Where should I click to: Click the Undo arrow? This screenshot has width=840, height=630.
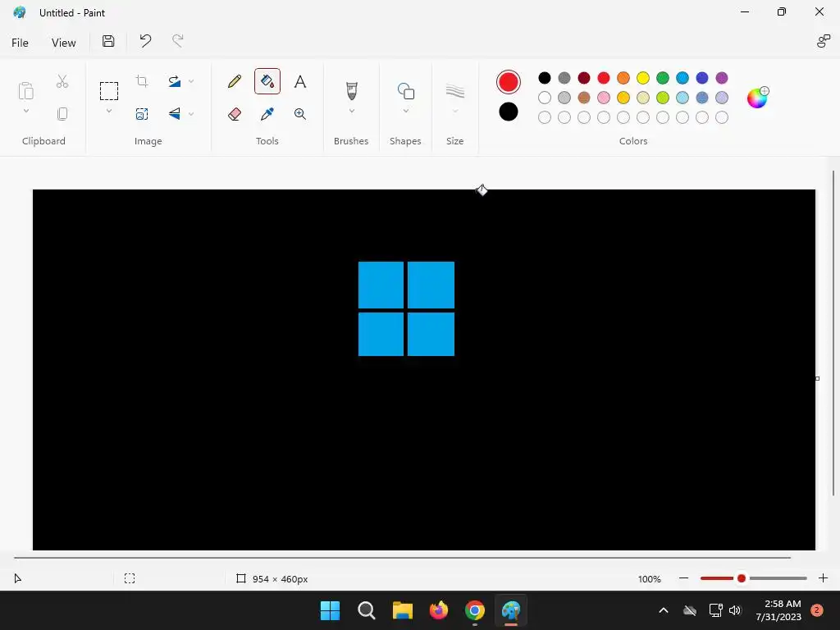click(x=145, y=41)
